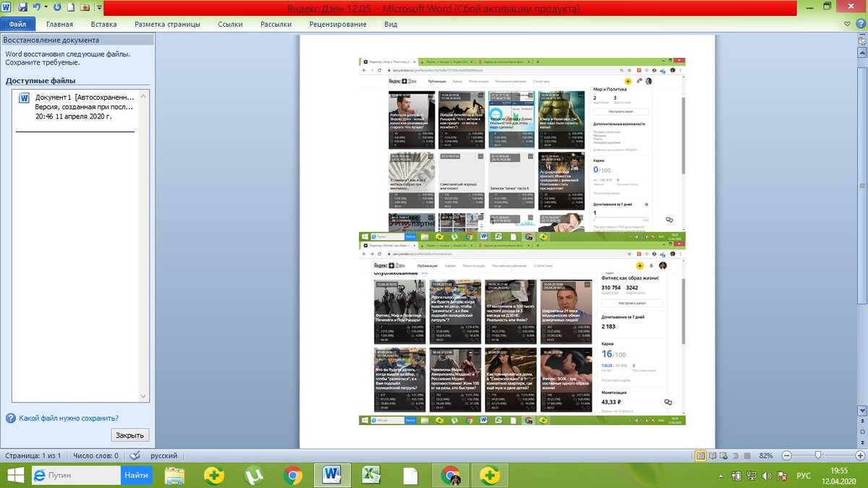The width and height of the screenshot is (868, 488).
Task: Repeat the last action icon
Action: tap(57, 7)
